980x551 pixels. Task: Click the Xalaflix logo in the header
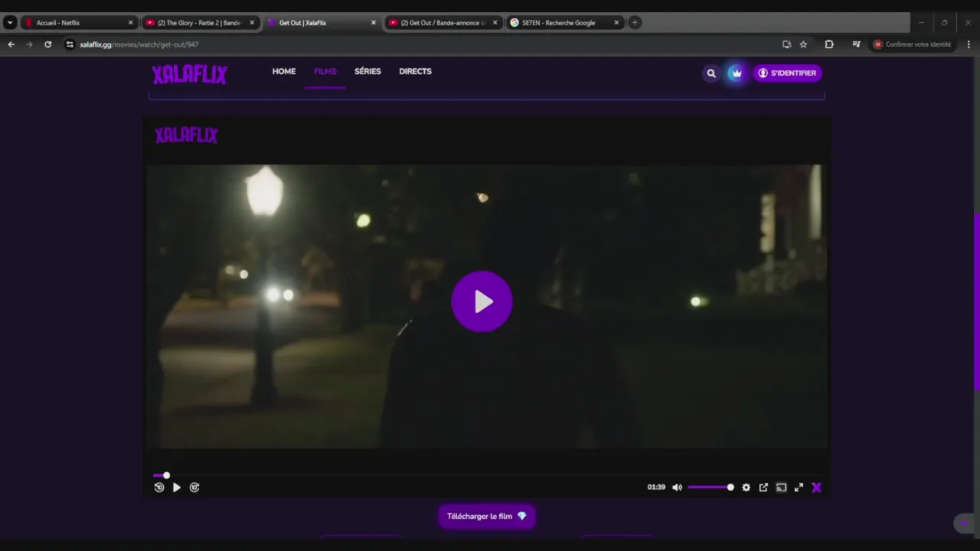tap(189, 74)
